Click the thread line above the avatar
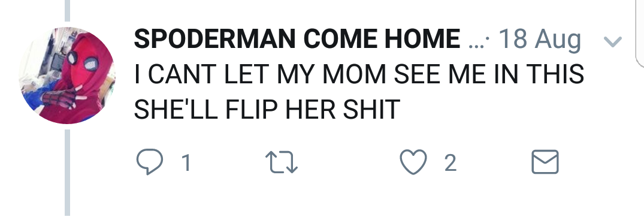 coord(67,11)
